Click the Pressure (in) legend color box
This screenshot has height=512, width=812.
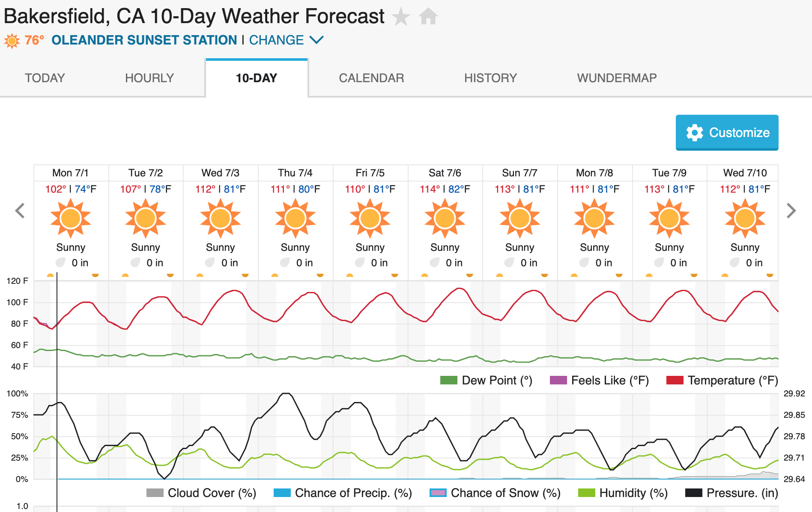tap(695, 493)
